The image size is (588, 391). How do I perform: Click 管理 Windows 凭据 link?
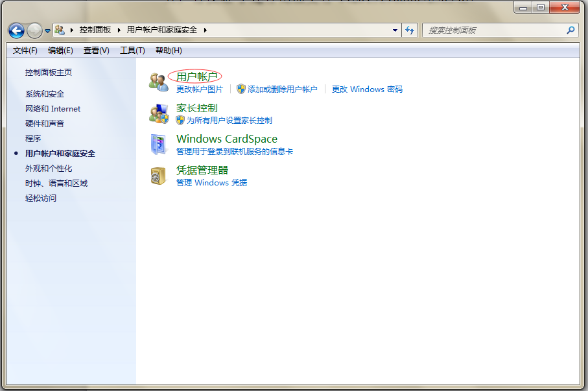click(x=212, y=183)
